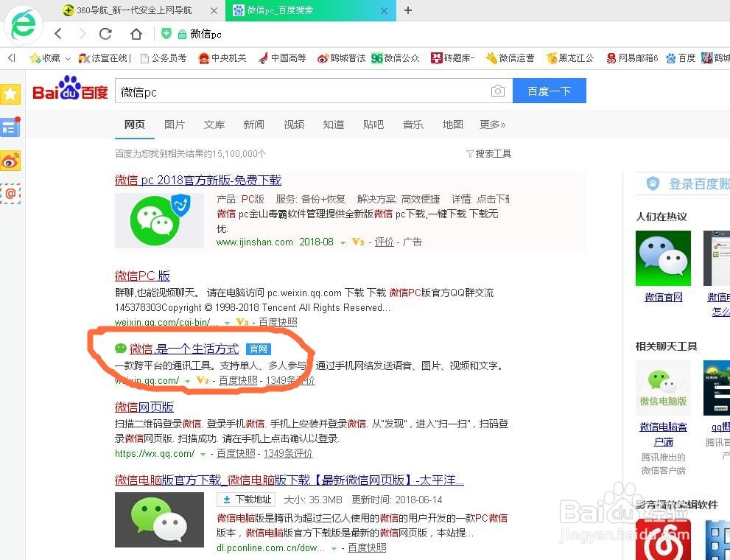730x560 pixels.
Task: Open the 网易邮箱6 bookmark
Action: [x=632, y=58]
